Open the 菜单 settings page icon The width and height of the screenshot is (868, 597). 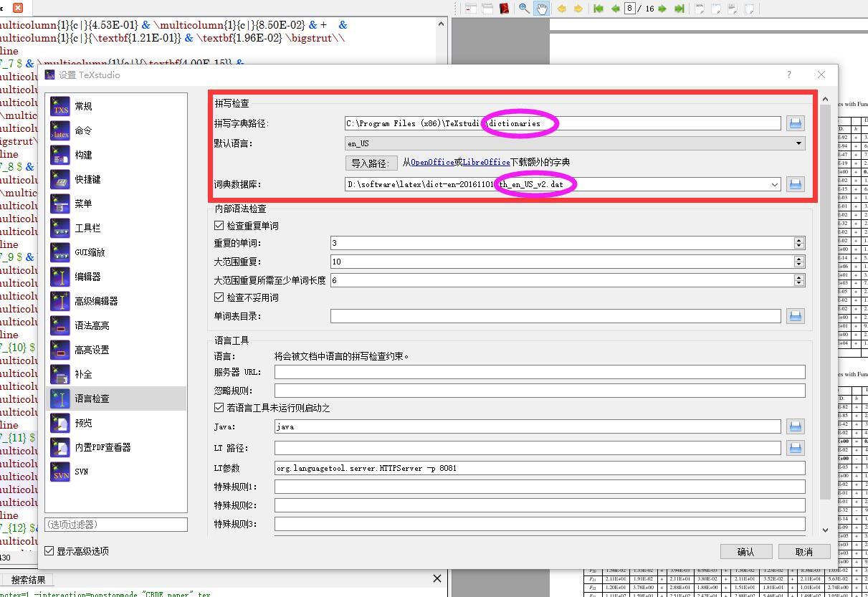point(61,204)
